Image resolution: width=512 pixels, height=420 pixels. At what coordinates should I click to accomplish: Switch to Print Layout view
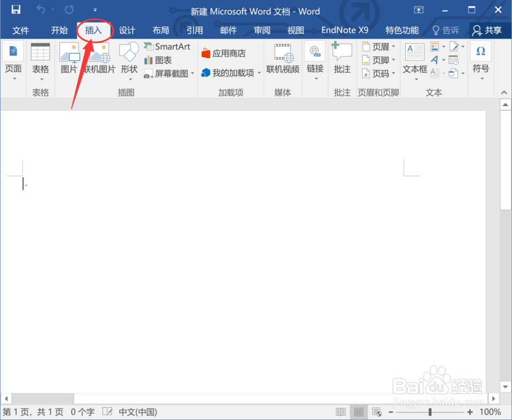(x=358, y=412)
